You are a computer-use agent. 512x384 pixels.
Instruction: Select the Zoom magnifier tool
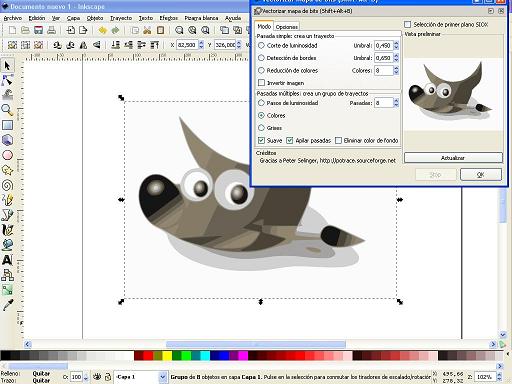click(7, 110)
